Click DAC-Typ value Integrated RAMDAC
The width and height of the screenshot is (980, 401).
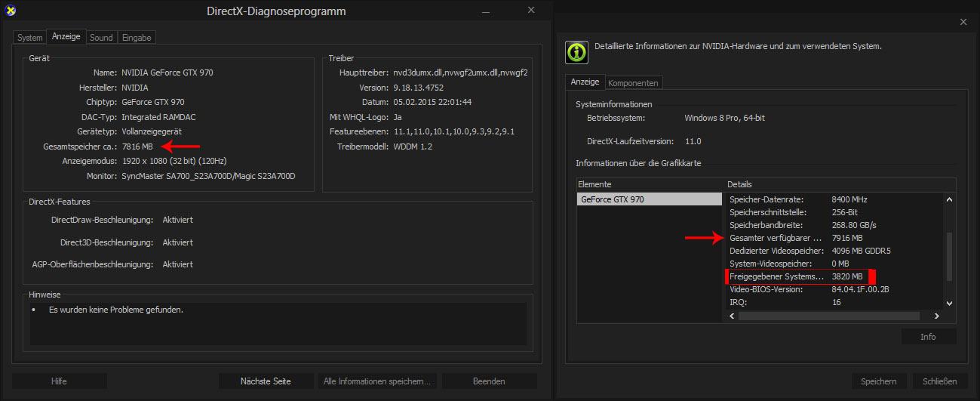160,117
